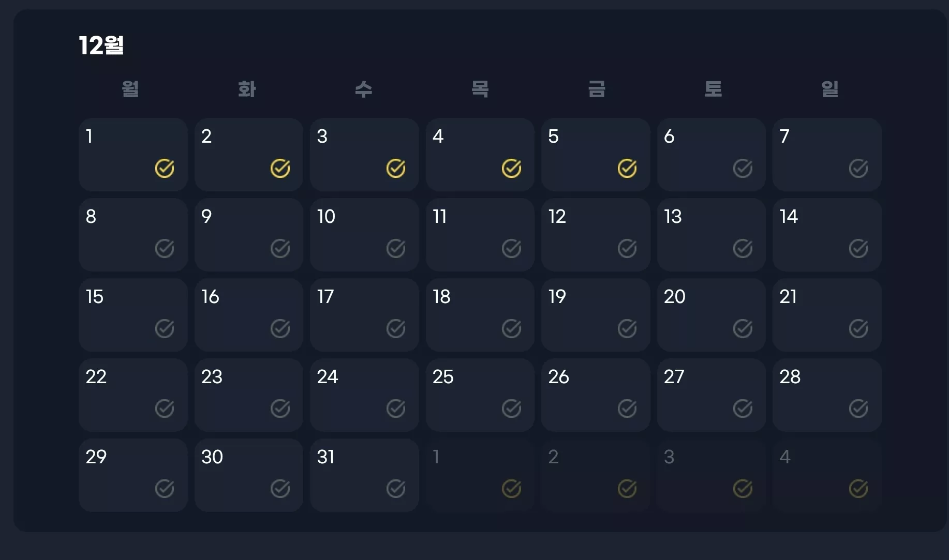949x560 pixels.
Task: Open the day 2 calendar cell
Action: (249, 155)
